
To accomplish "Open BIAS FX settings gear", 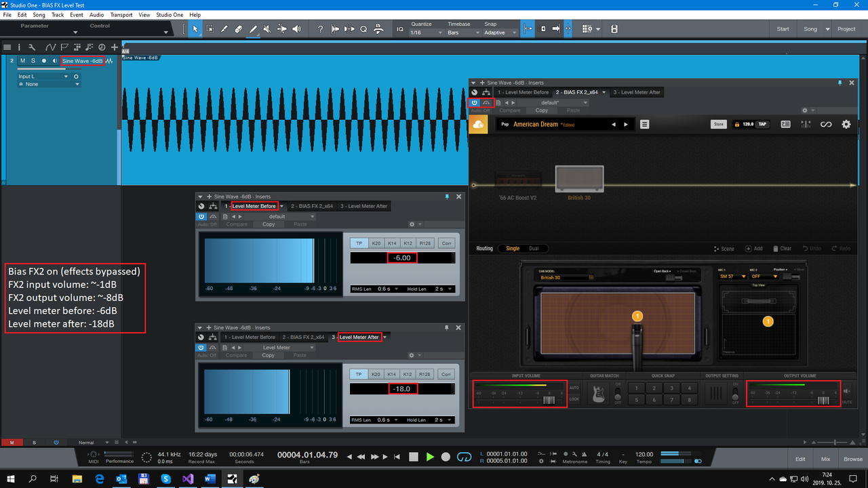I will point(846,124).
